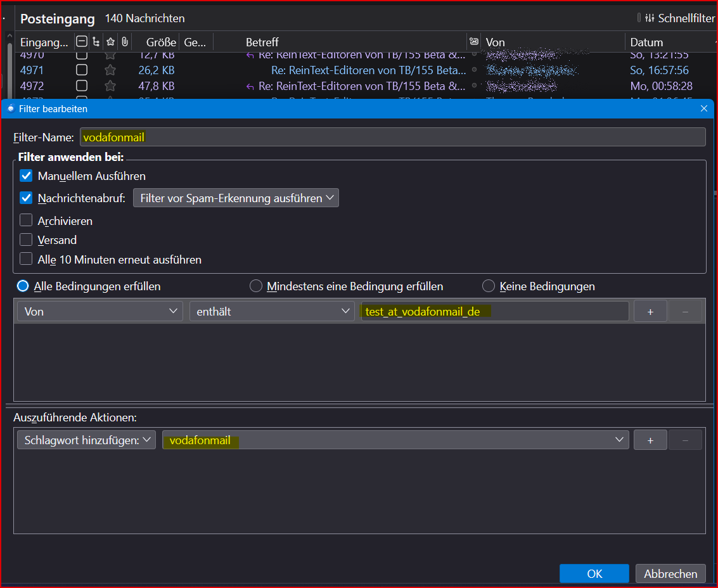The image size is (718, 588).
Task: Click the attachment paperclip column header
Action: (x=125, y=42)
